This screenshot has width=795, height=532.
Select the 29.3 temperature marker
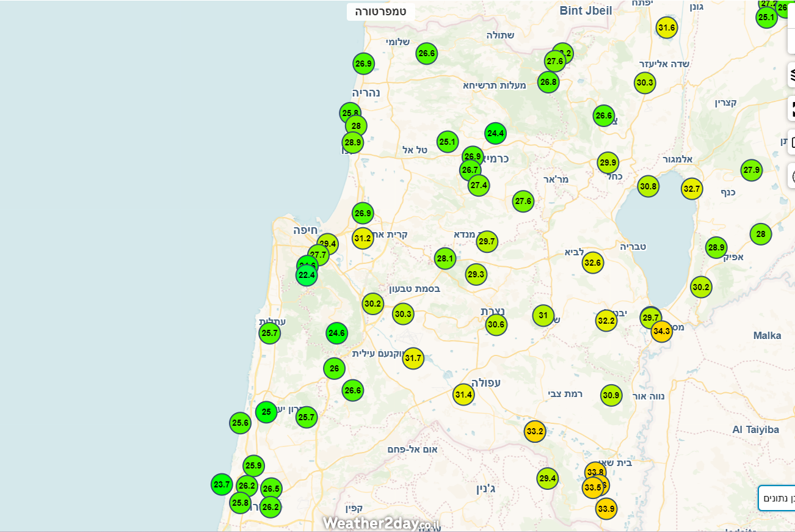click(x=476, y=275)
